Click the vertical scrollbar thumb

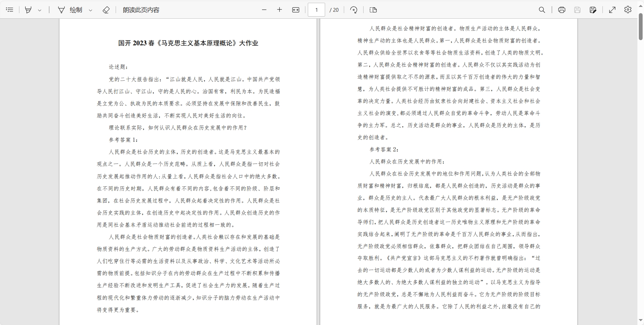(641, 26)
